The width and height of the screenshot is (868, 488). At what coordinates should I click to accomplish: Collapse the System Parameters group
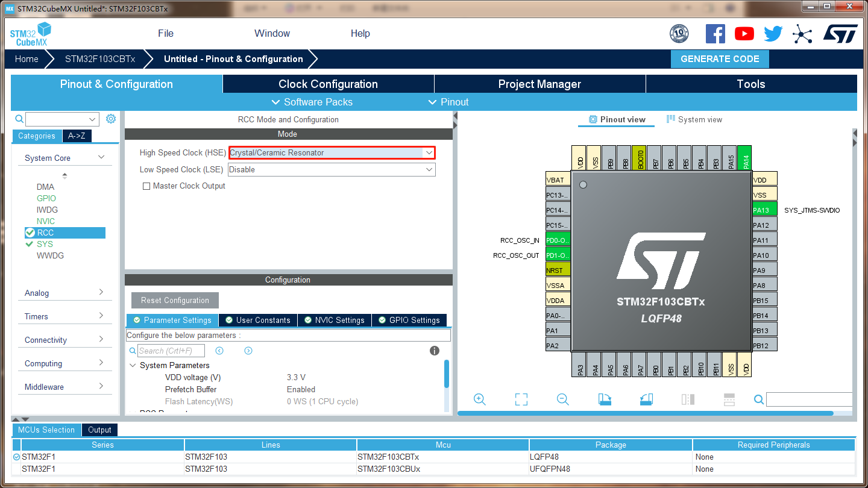[133, 366]
